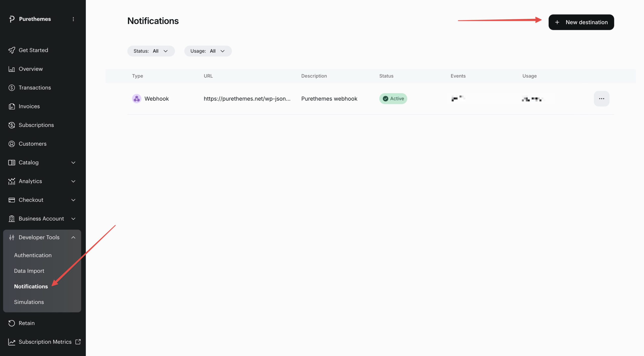Click the Status column header
644x356 pixels.
pos(386,76)
